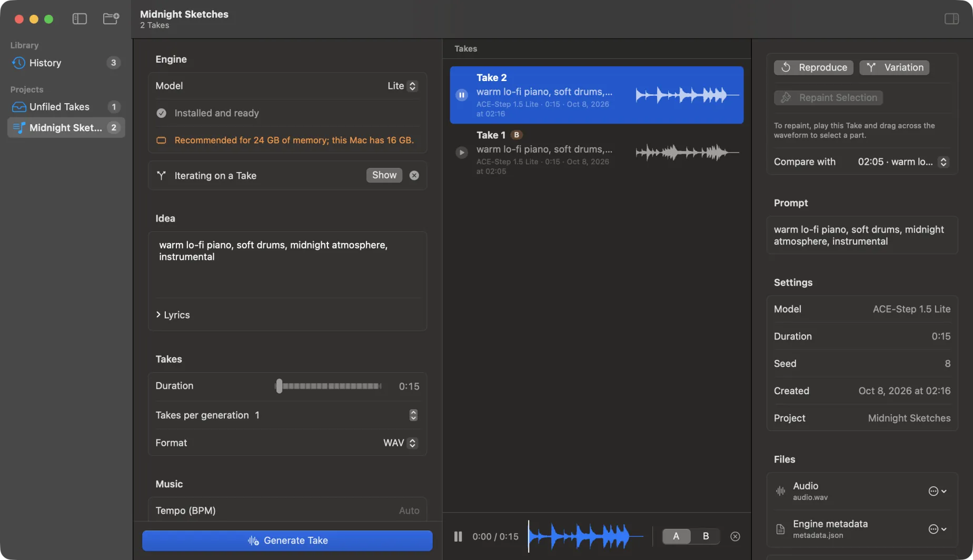Toggle the left sidebar icon
The image size is (973, 560).
coord(80,19)
